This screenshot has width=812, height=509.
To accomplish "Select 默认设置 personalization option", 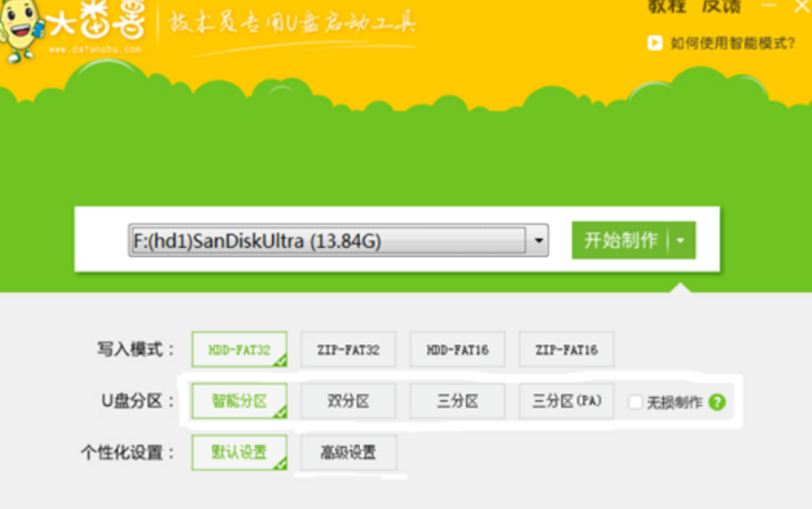I will (239, 453).
